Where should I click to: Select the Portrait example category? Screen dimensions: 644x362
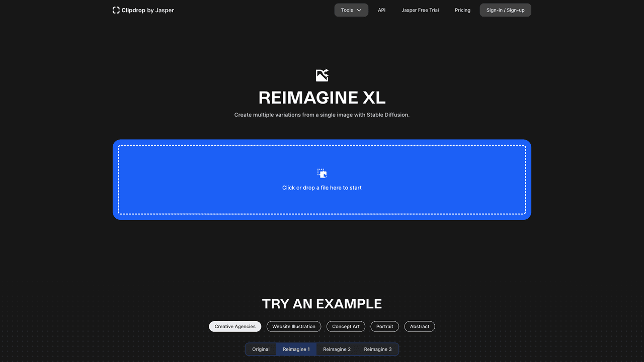pos(385,326)
